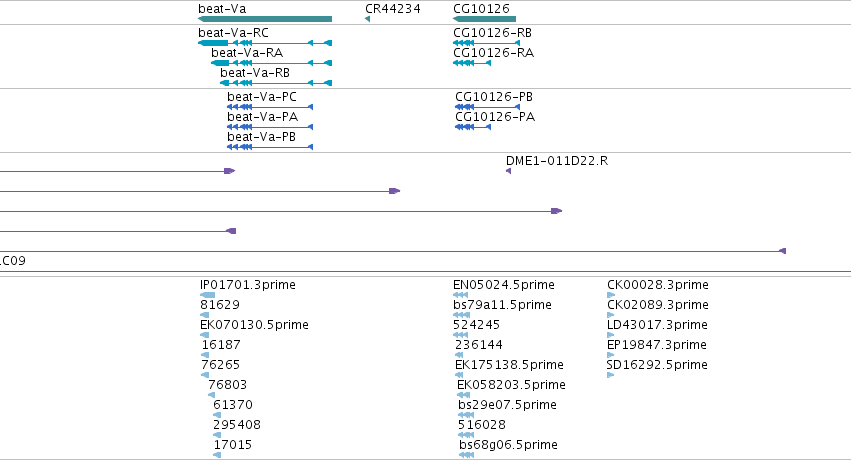Select the 76803 EST feature
Screen dimensions: 851x460
[212, 395]
